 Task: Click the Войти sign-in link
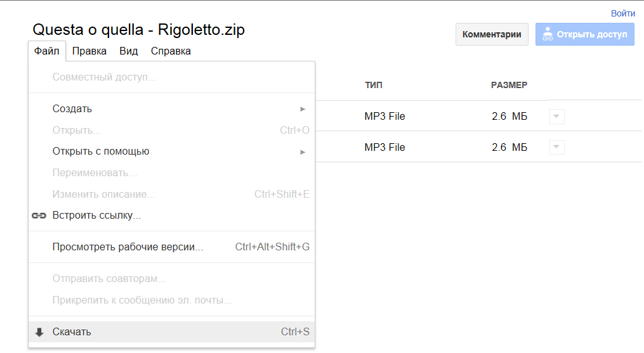point(623,13)
